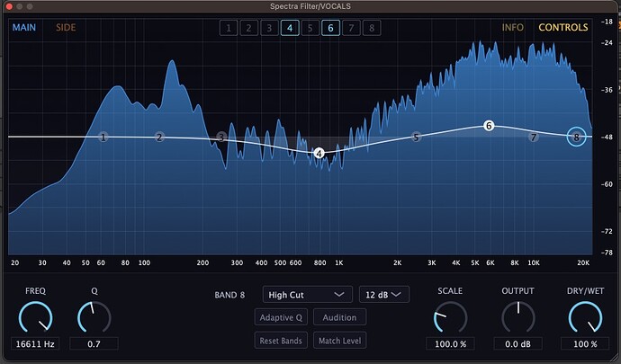621x364 pixels.
Task: Click the 0.0 dB output value field
Action: pyautogui.click(x=518, y=344)
